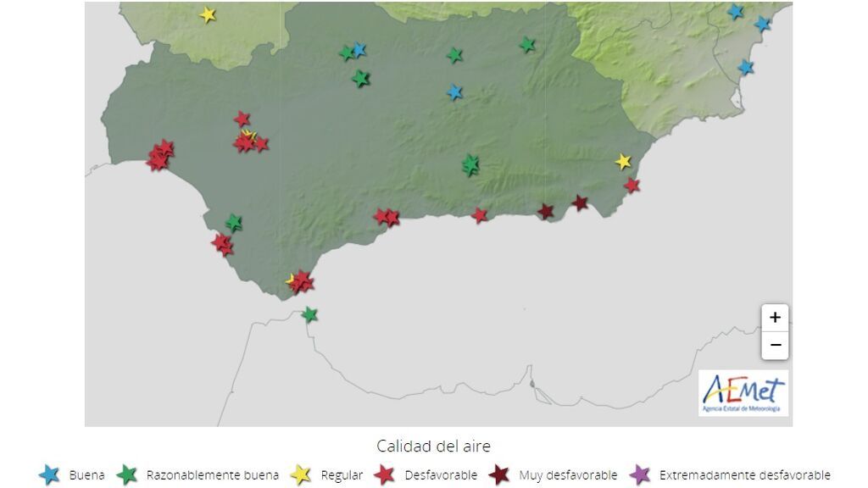
Task: Select the green star south of the strait
Action: [x=309, y=315]
